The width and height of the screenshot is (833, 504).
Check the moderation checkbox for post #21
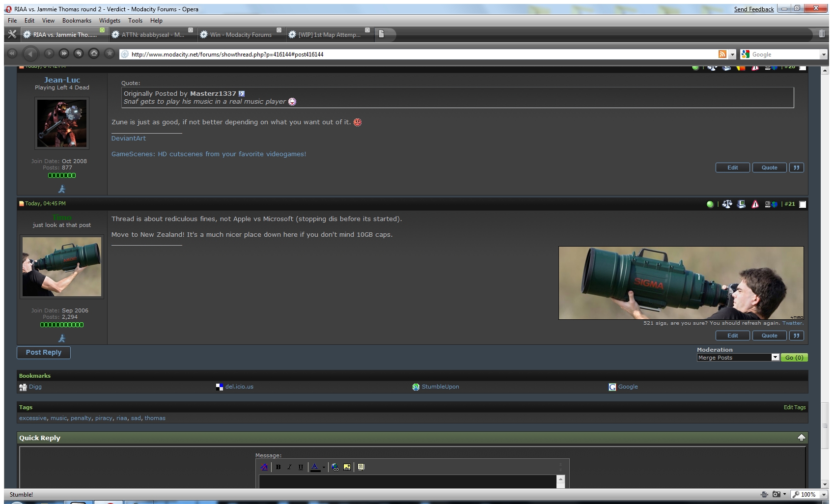[x=803, y=204]
